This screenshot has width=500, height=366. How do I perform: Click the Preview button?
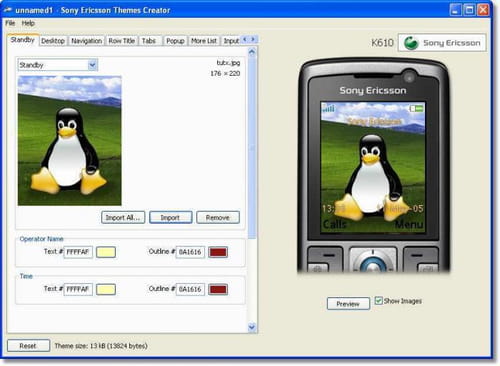[x=348, y=304]
